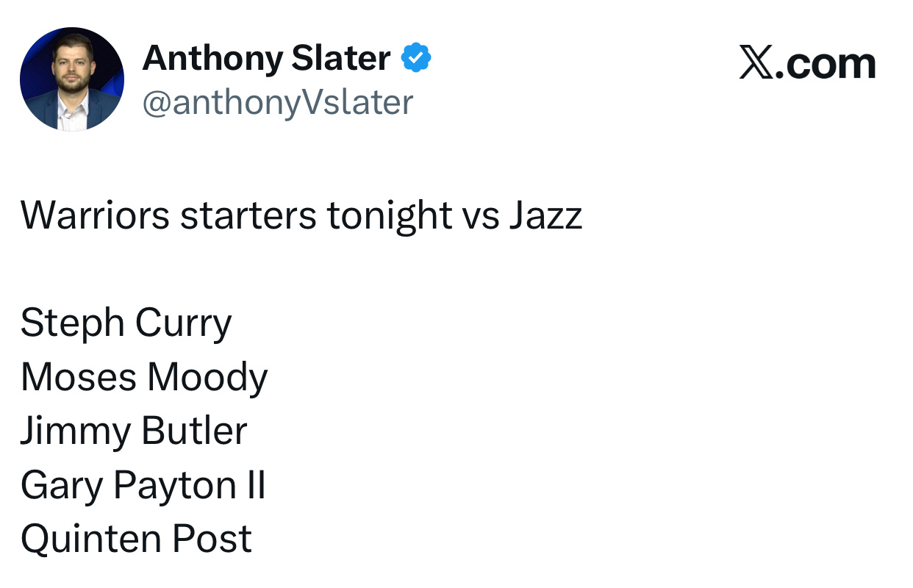
Task: Select the Gary Payton II line
Action: point(143,485)
